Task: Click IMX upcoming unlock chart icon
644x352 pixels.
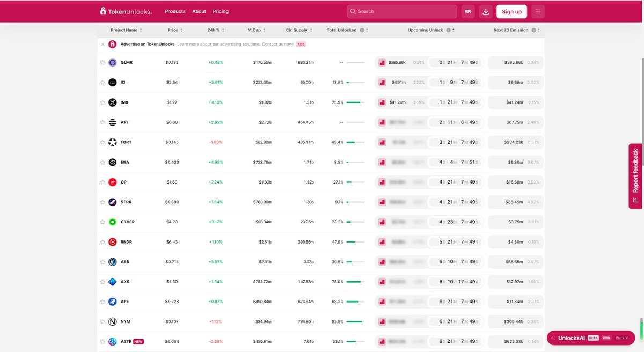Action: pos(382,102)
